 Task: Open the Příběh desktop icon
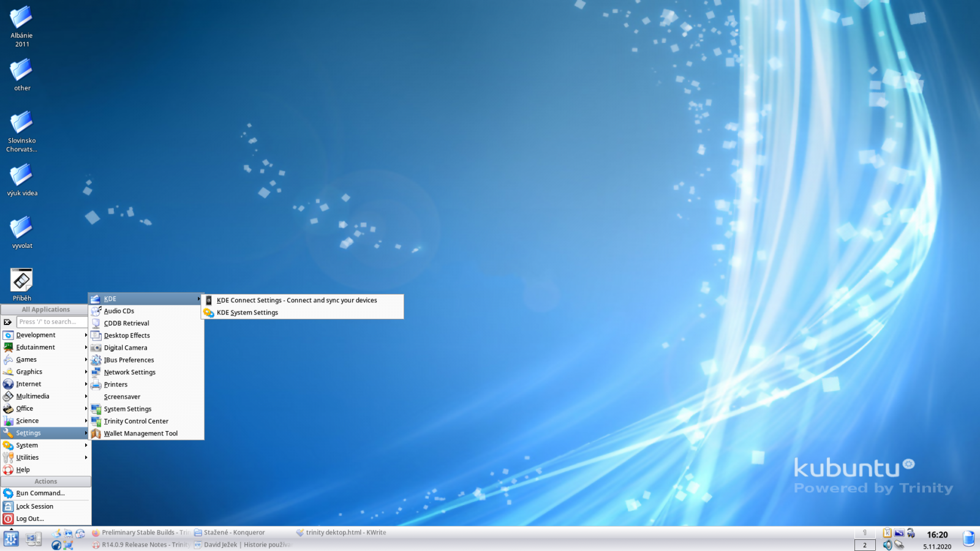21,279
